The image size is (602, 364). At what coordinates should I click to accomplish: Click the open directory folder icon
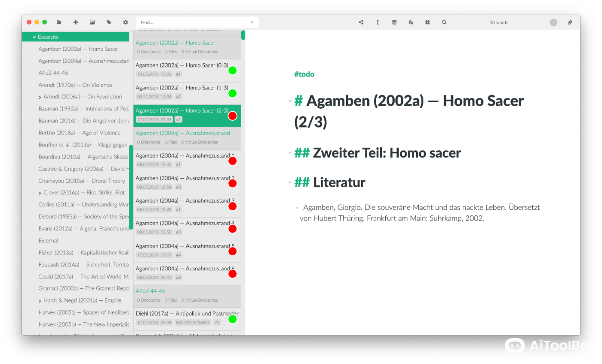point(59,22)
